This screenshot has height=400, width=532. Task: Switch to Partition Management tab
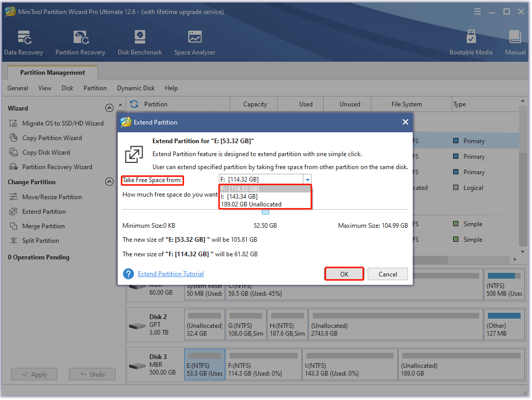[52, 73]
